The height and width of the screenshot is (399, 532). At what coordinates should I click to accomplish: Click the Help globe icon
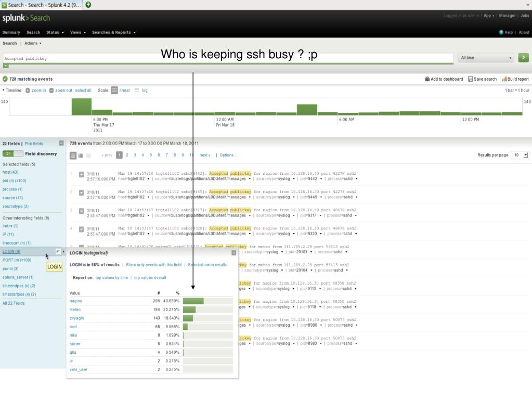click(501, 32)
